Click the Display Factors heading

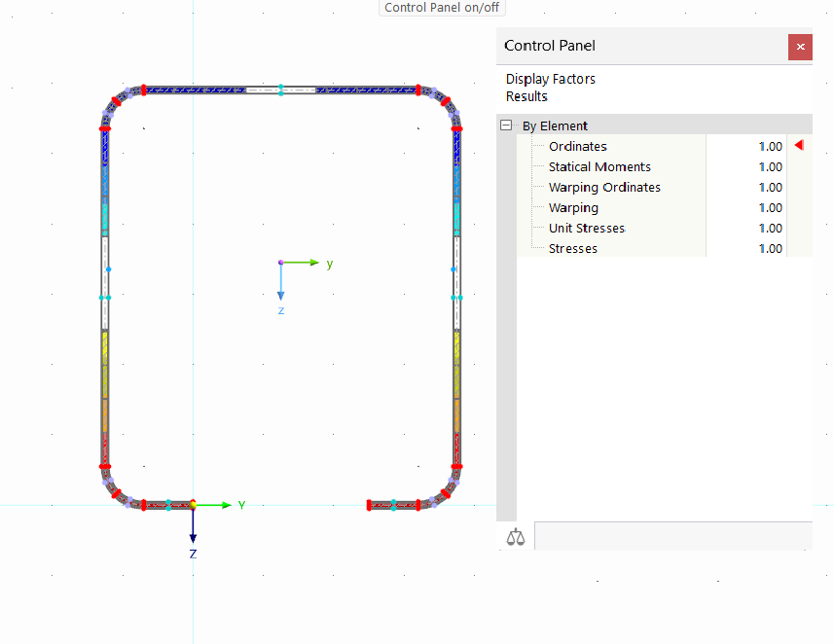pos(550,79)
